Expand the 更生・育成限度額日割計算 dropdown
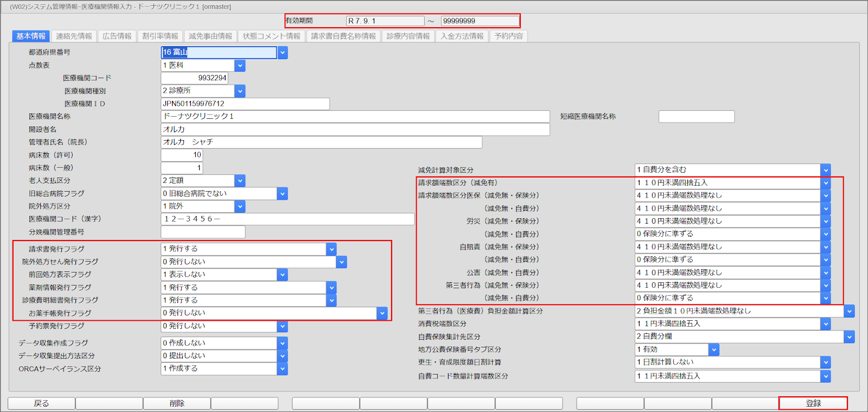868x412 pixels. pyautogui.click(x=826, y=363)
